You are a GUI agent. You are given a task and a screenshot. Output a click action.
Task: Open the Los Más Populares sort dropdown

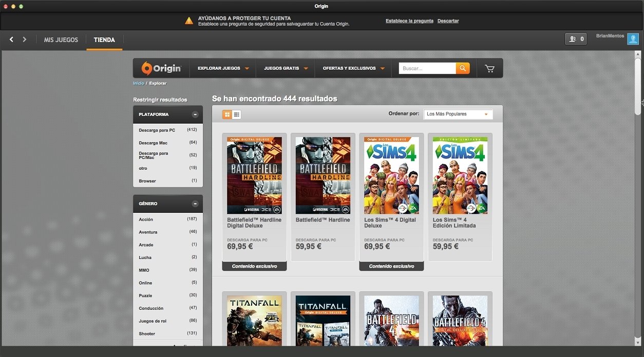(x=458, y=114)
